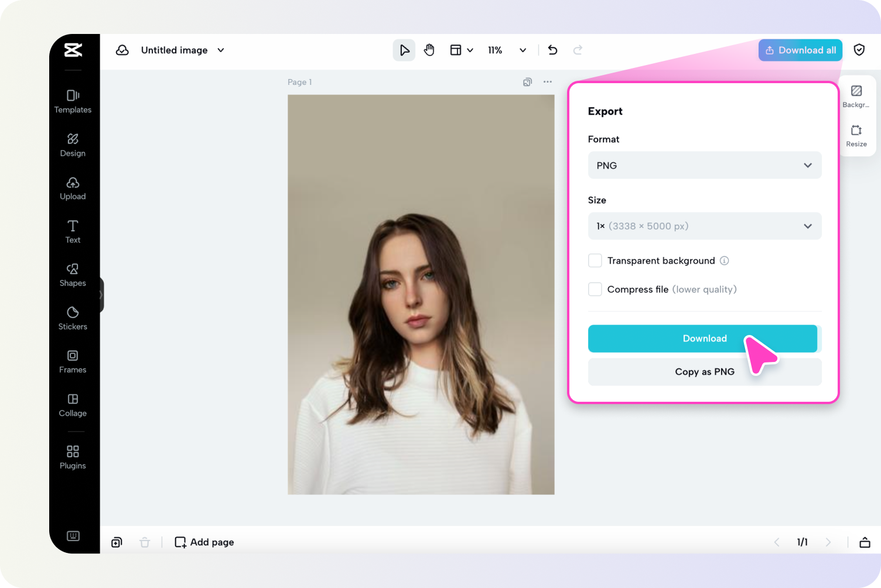Image resolution: width=881 pixels, height=588 pixels.
Task: Open the zoom level dropdown at 11%
Action: (x=507, y=50)
